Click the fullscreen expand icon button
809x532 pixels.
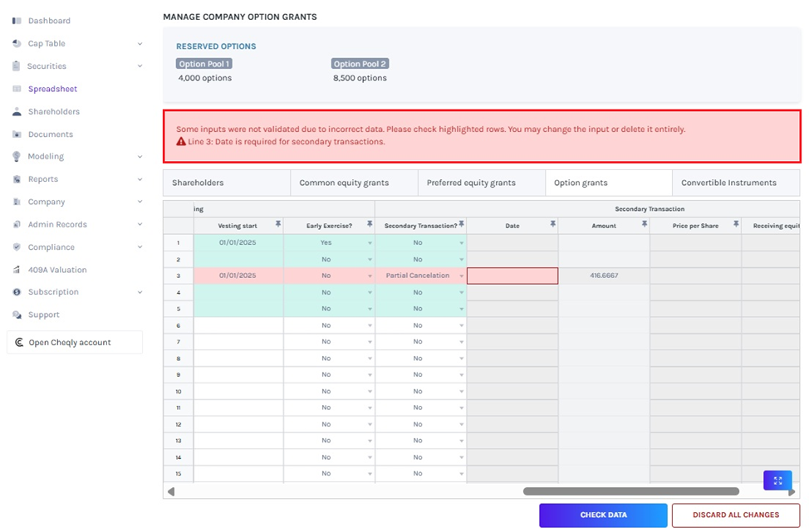777,481
